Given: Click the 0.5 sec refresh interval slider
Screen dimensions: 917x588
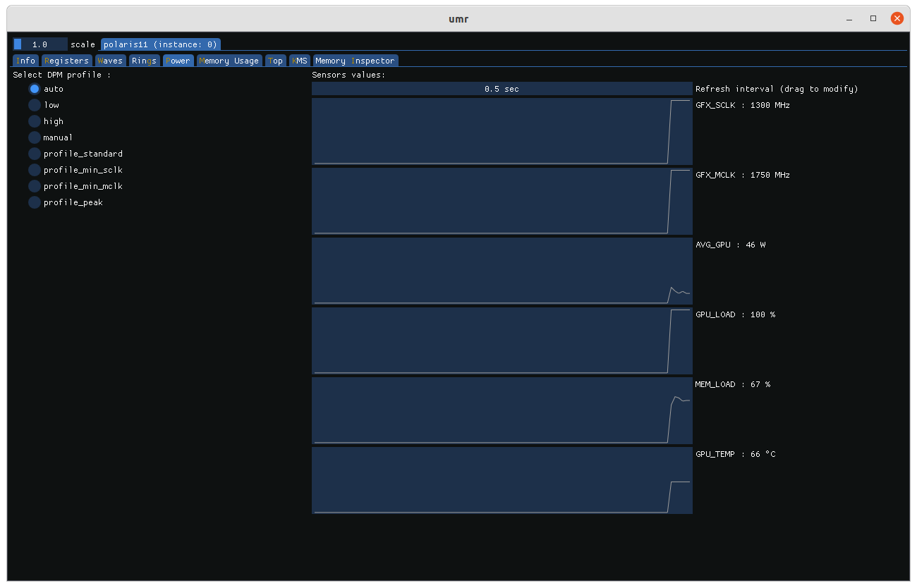Looking at the screenshot, I should click(x=502, y=89).
